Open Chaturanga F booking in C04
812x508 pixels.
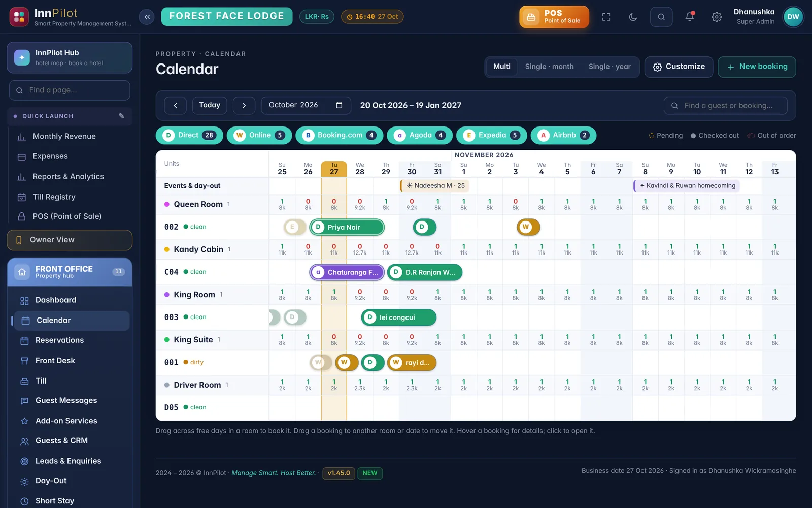[x=347, y=272]
